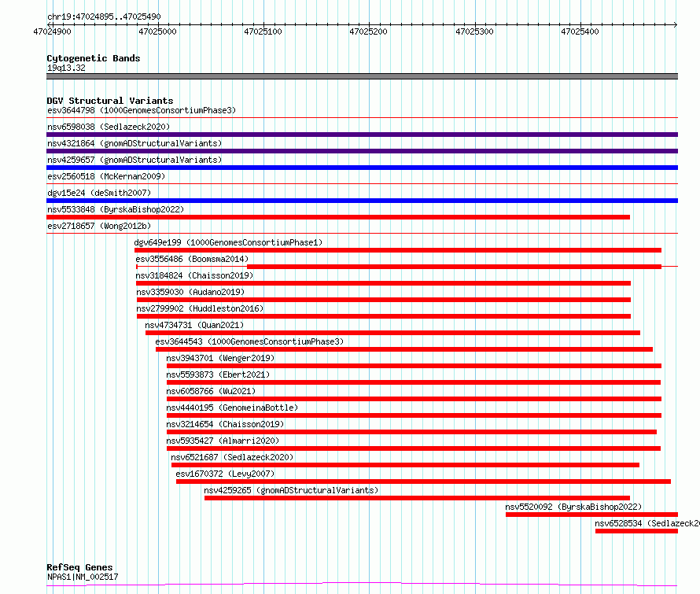
Task: Open the nsv4259265 (gnomADStructuralVariants) label
Action: [291, 490]
